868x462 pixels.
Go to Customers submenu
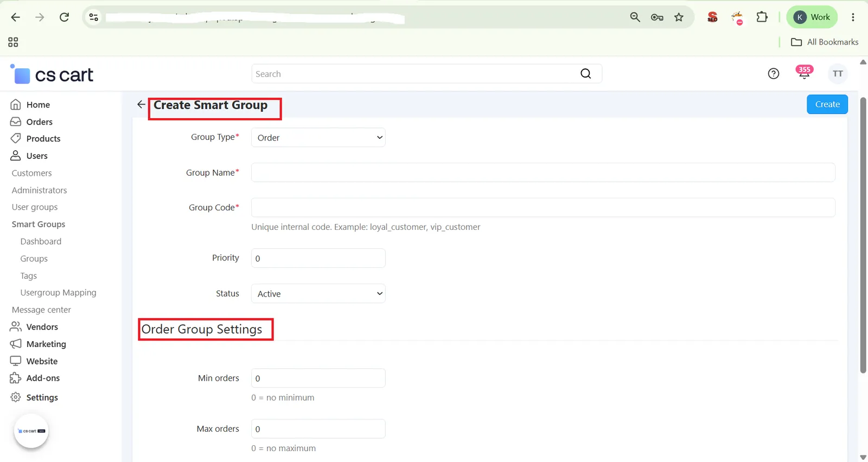tap(32, 173)
